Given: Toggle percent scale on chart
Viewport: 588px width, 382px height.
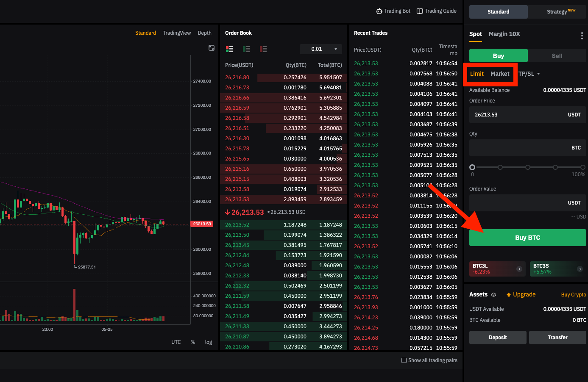Looking at the screenshot, I should pyautogui.click(x=193, y=342).
